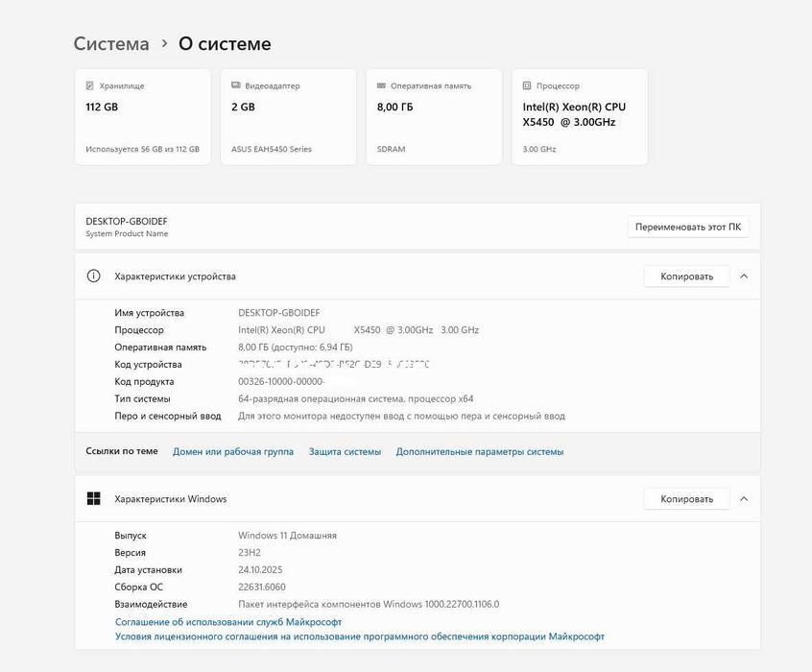Copy the device specifications with Копировать

[x=686, y=276]
